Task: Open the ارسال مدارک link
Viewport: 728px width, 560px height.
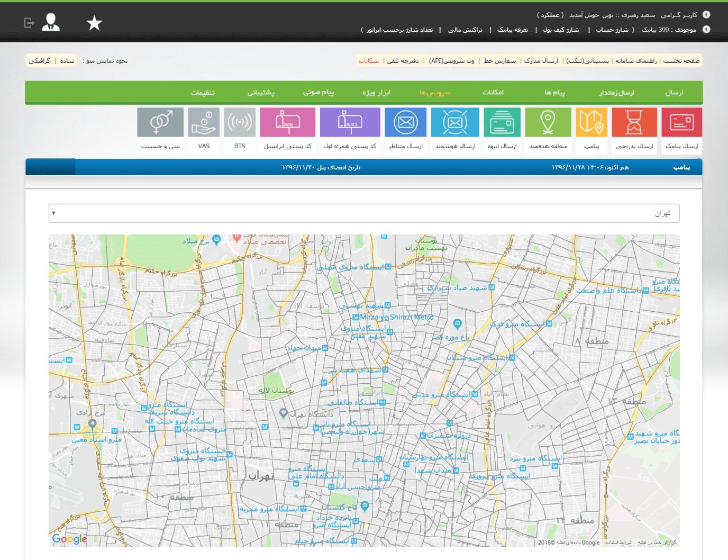Action: (541, 61)
